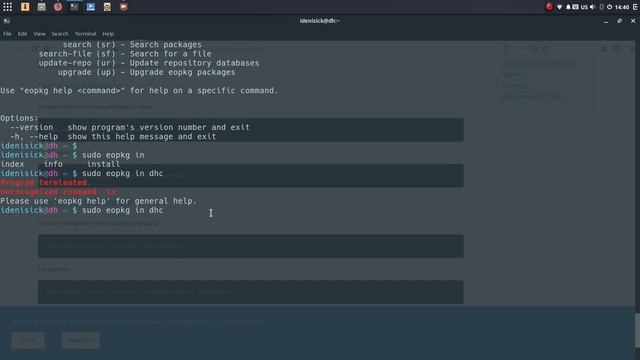
Task: Open the Edit menu
Action: [x=22, y=34]
